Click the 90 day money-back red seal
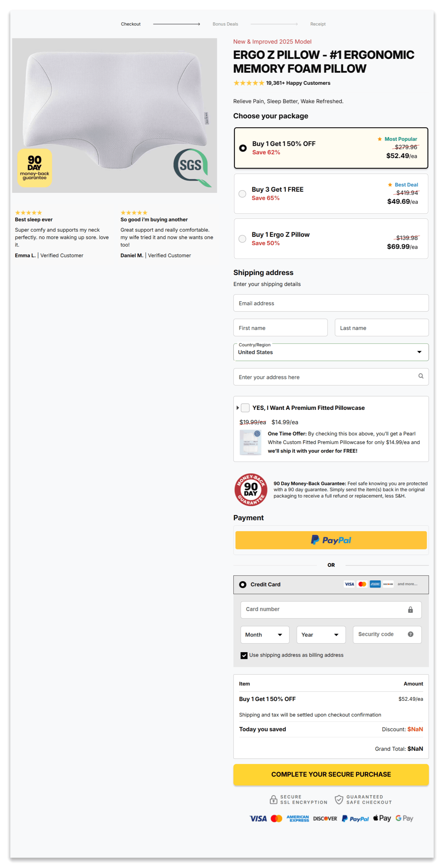The width and height of the screenshot is (444, 868). (x=251, y=490)
